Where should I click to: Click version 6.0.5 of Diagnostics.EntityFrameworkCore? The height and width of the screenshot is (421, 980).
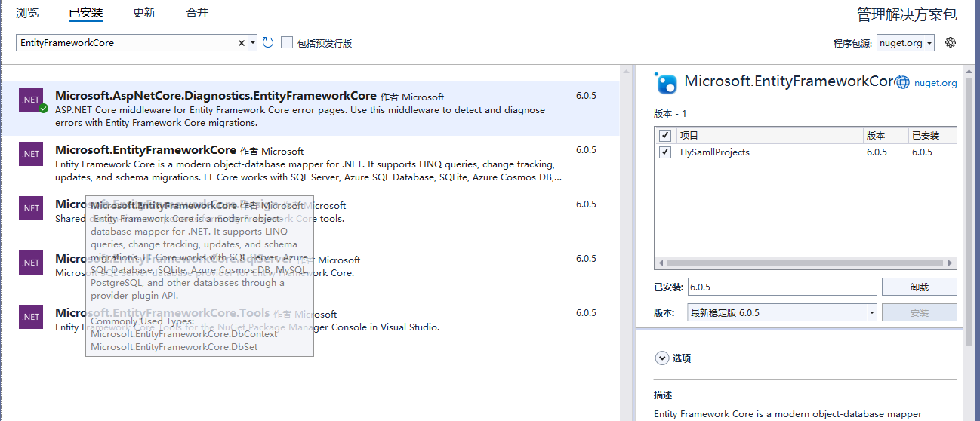[x=586, y=96]
